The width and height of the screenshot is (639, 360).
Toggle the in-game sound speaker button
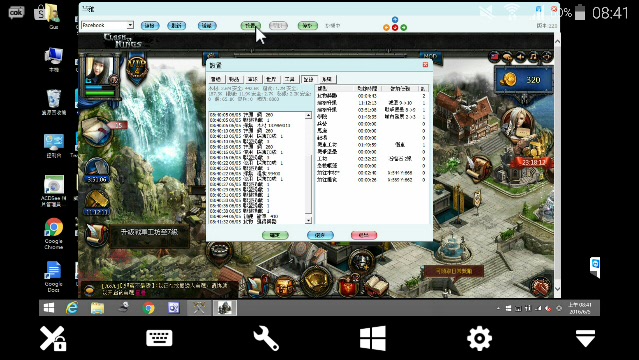(520, 57)
